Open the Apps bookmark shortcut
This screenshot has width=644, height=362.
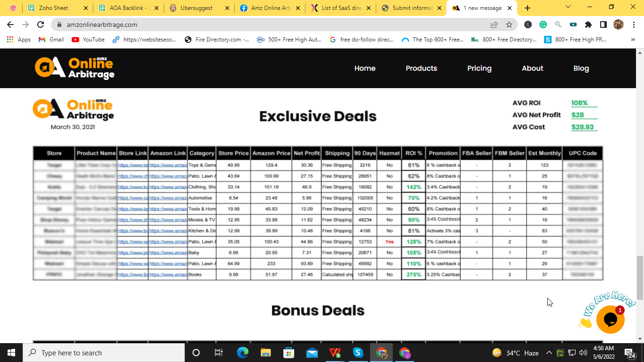point(19,40)
